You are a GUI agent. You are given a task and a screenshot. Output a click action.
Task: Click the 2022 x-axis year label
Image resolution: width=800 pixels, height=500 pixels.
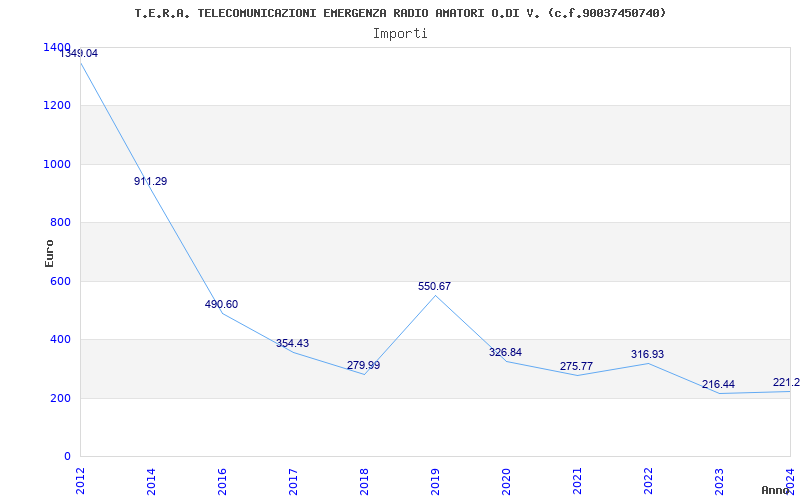click(647, 481)
